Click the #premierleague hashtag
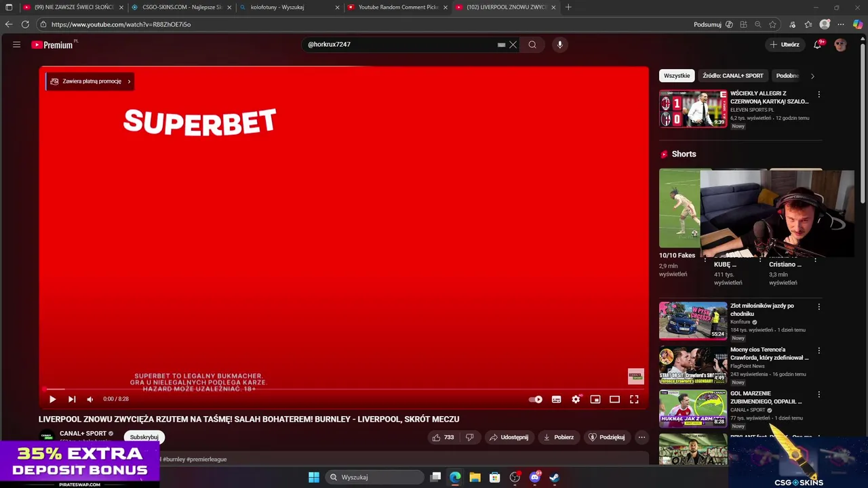This screenshot has height=488, width=868. pyautogui.click(x=207, y=460)
